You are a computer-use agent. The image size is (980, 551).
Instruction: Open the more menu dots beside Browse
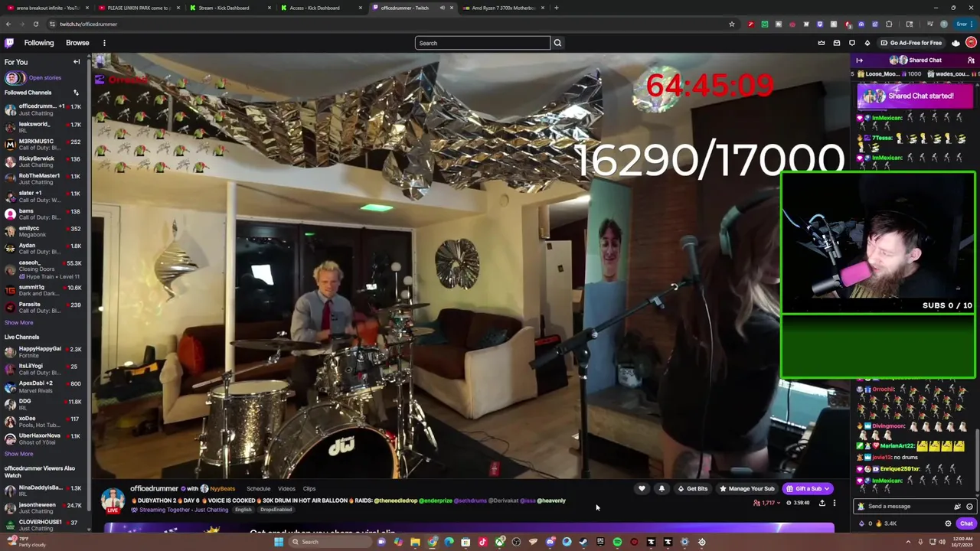pos(104,43)
